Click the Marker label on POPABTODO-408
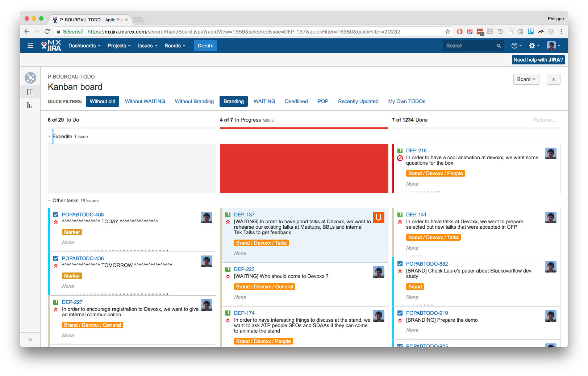588x376 pixels. [x=72, y=232]
